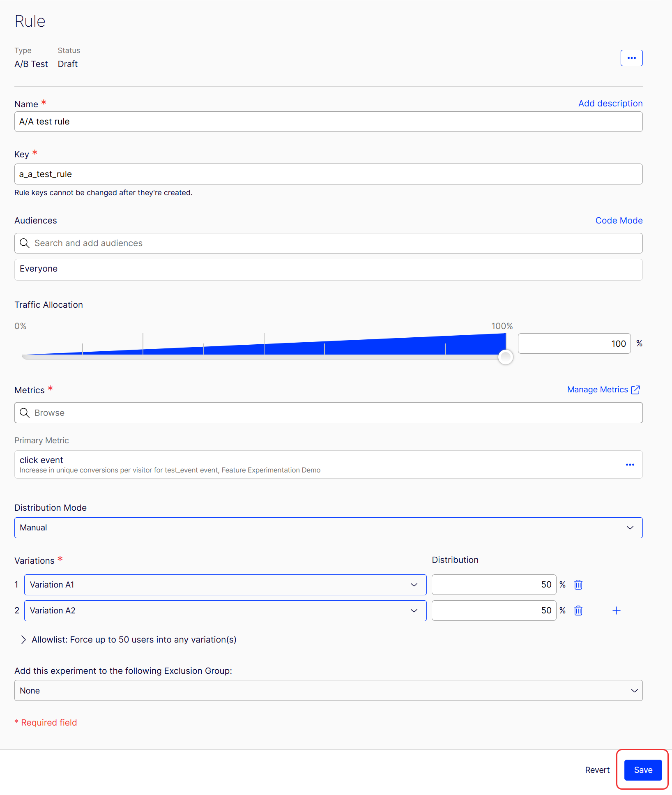Image resolution: width=672 pixels, height=795 pixels.
Task: Click the rule Name input field
Action: pyautogui.click(x=328, y=122)
